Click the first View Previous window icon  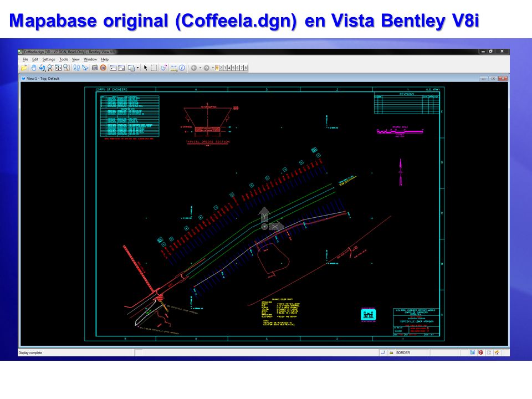click(113, 68)
